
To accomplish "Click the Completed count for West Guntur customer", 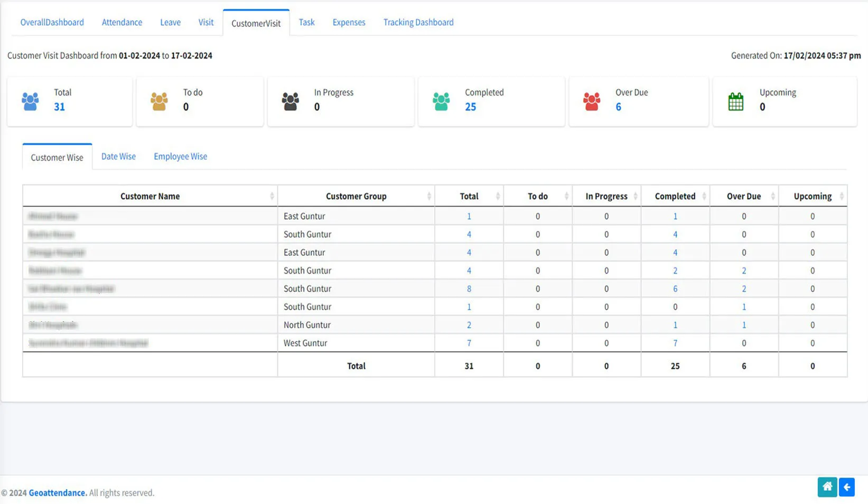I will click(675, 342).
